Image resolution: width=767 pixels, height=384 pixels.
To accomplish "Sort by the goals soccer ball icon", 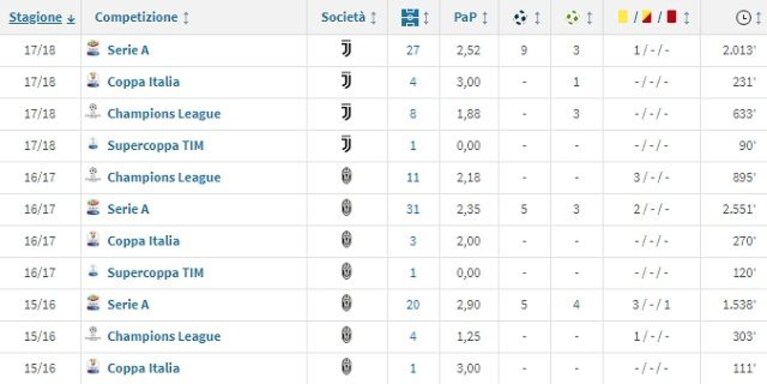I will pos(520,18).
